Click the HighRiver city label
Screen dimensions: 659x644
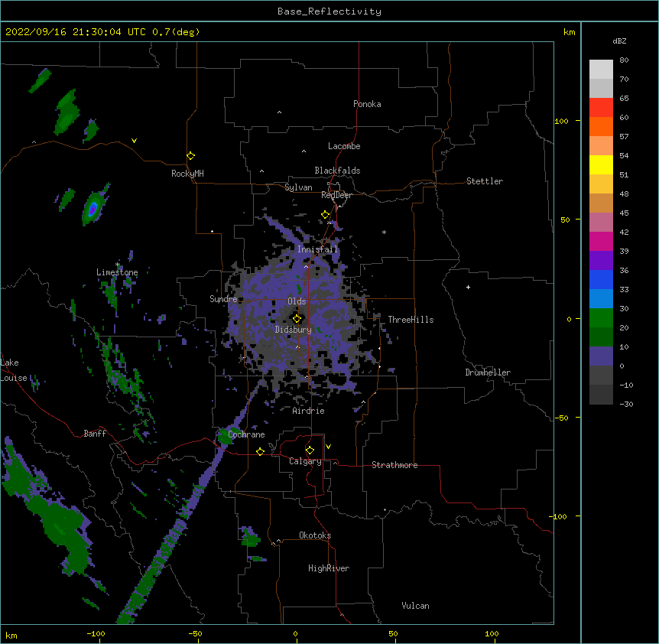pyautogui.click(x=329, y=568)
